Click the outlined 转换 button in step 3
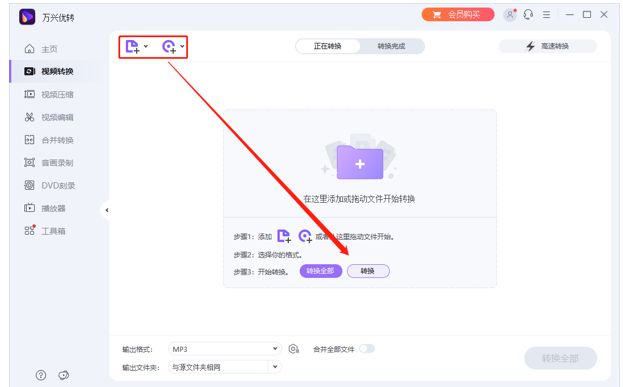 click(x=368, y=271)
